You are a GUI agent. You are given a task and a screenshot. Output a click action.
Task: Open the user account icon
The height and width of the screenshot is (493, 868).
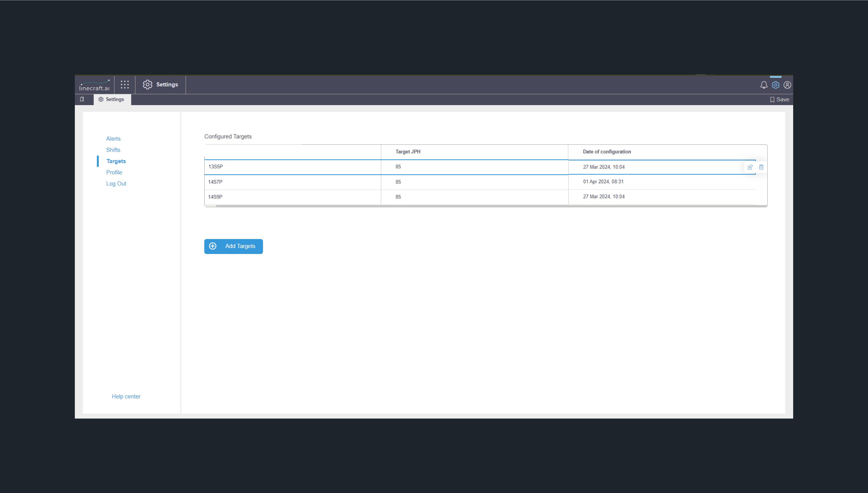[x=787, y=85]
